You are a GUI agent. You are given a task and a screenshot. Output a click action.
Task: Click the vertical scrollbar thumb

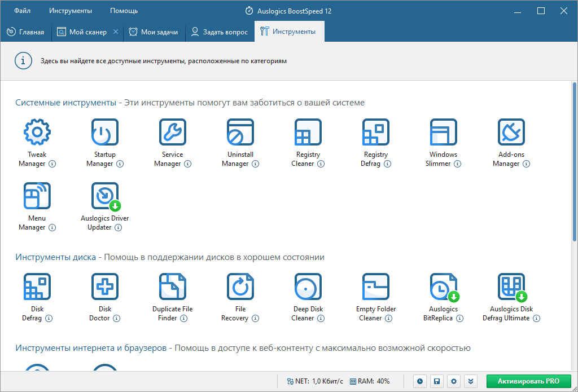click(575, 162)
